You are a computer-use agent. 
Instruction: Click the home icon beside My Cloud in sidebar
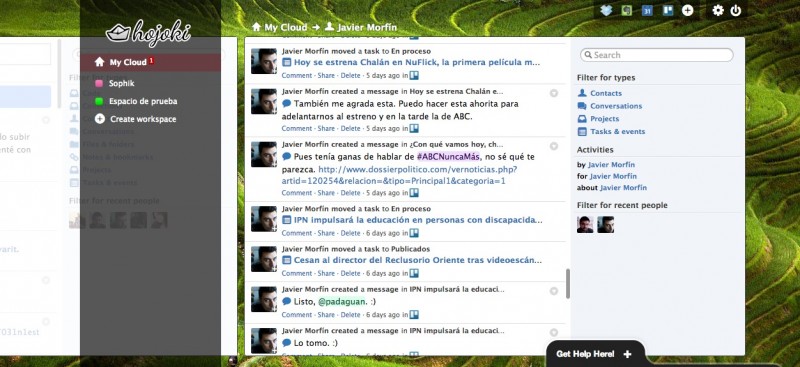pos(99,62)
